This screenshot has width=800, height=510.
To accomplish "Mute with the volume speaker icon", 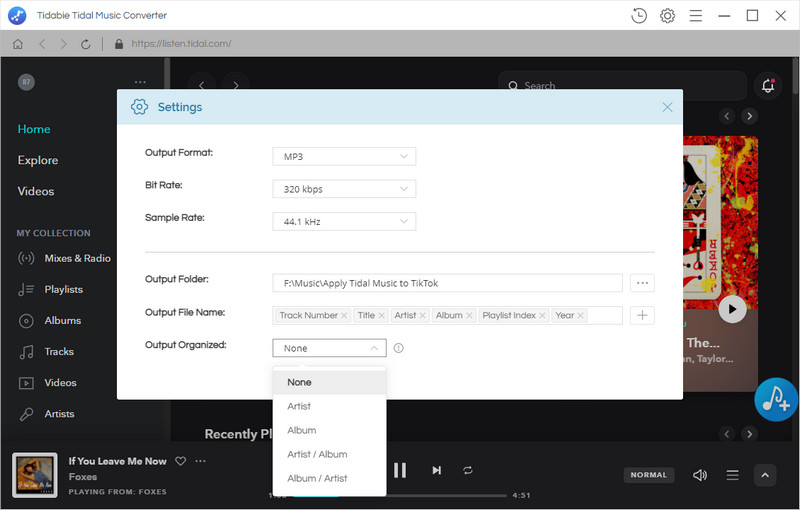I will [699, 475].
